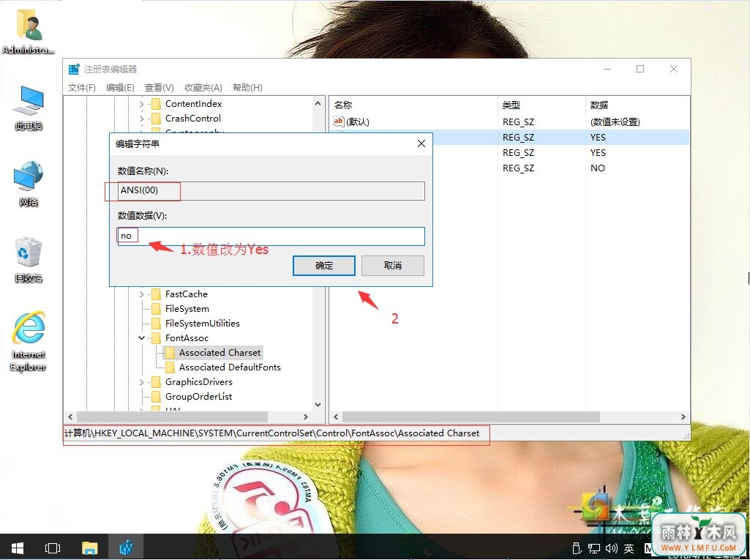Expand the ContentIndex tree node

[x=141, y=104]
